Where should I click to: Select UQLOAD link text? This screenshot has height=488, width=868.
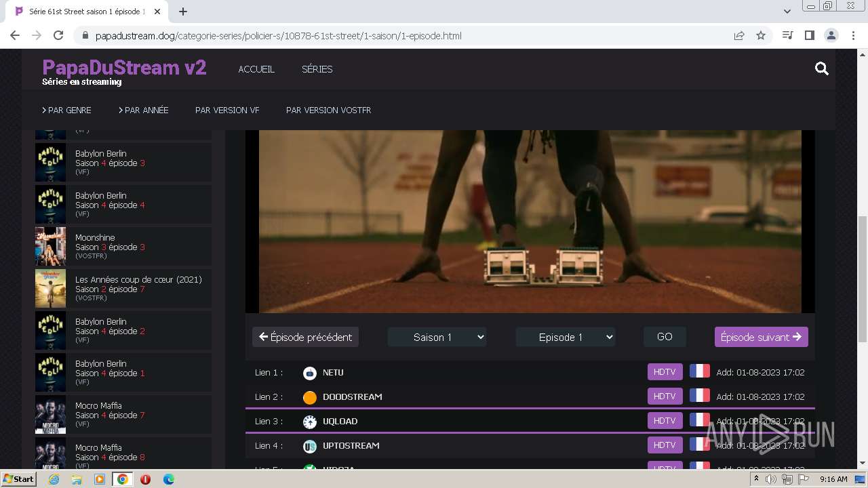(x=340, y=422)
